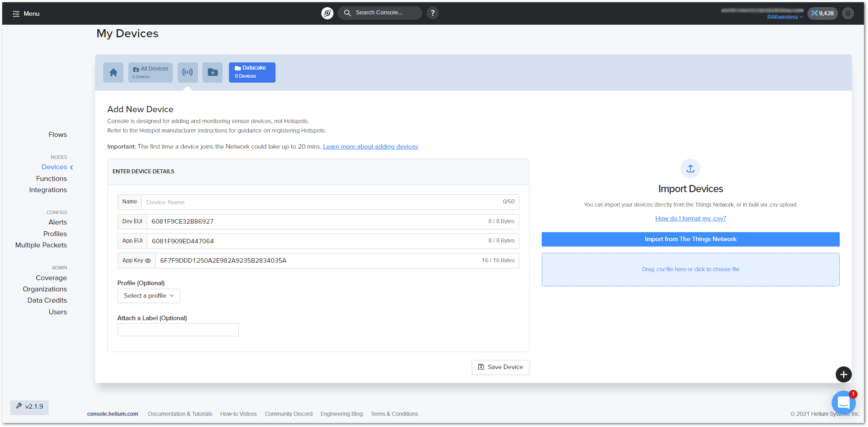Click the hotspot signal icon button
Screen dimensions: 868x427
(x=188, y=72)
